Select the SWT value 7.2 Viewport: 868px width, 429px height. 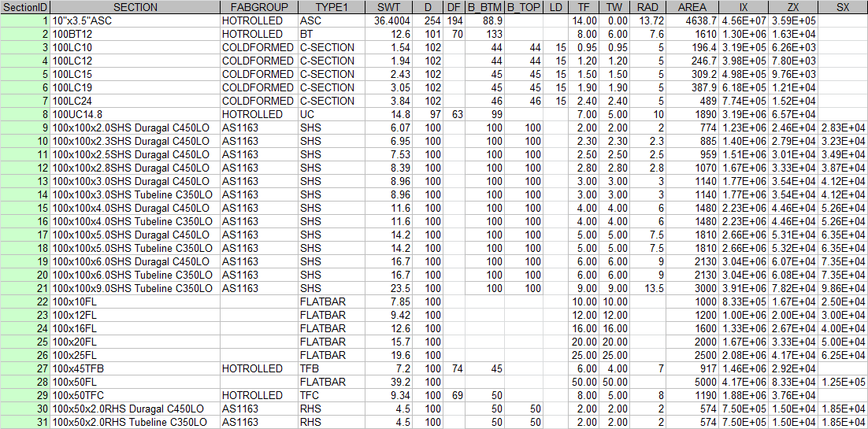[388, 368]
